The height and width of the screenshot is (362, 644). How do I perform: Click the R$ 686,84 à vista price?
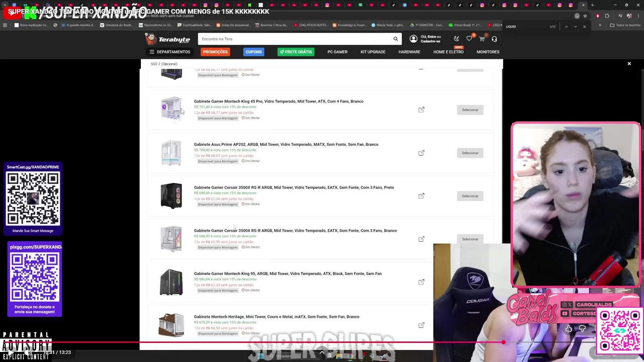225,279
